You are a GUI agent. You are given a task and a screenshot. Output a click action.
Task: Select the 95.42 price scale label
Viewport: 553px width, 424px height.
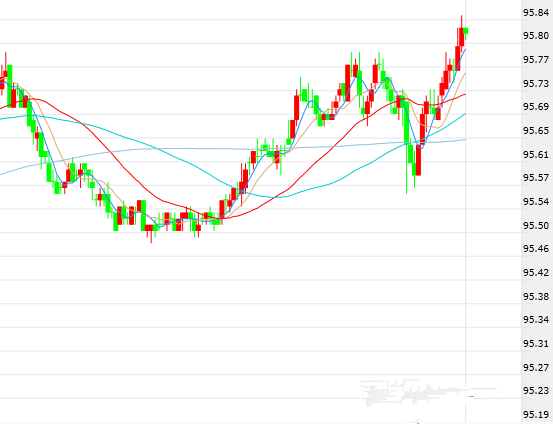coord(536,272)
